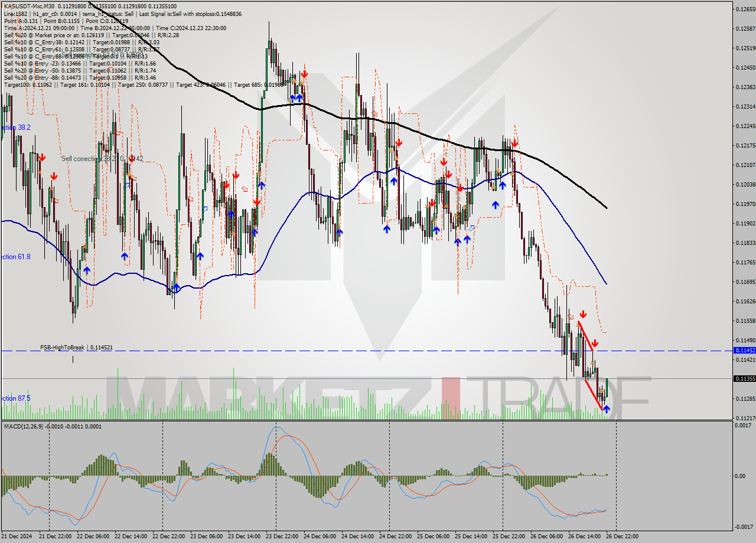Click the 0.12038 price axis label

[745, 184]
